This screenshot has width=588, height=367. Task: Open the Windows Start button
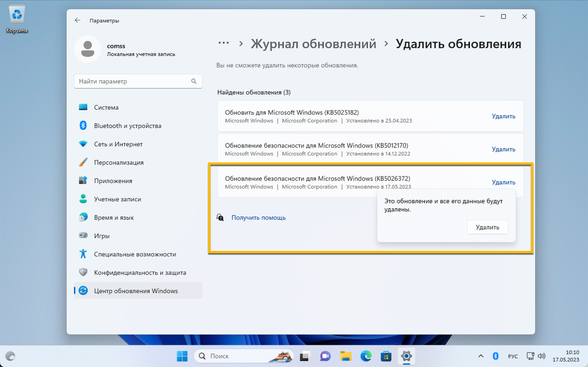(182, 356)
